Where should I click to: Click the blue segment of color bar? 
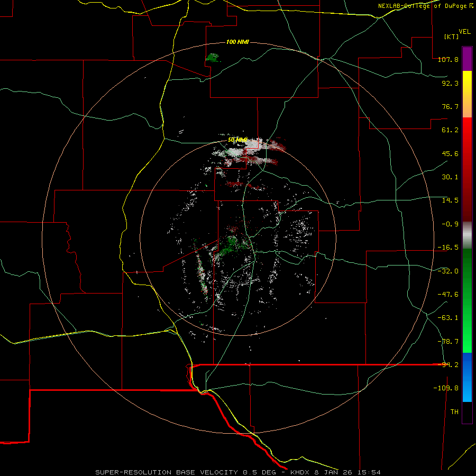coord(467,377)
